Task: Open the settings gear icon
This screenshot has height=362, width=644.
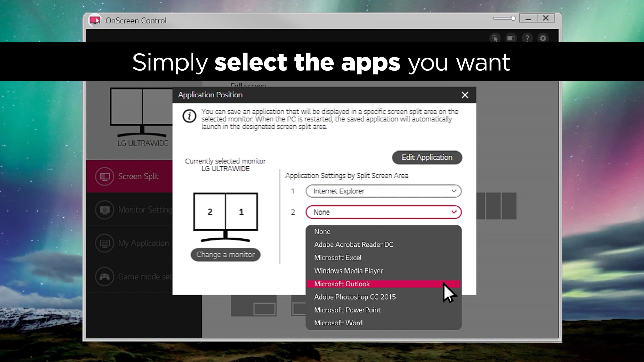Action: click(543, 38)
